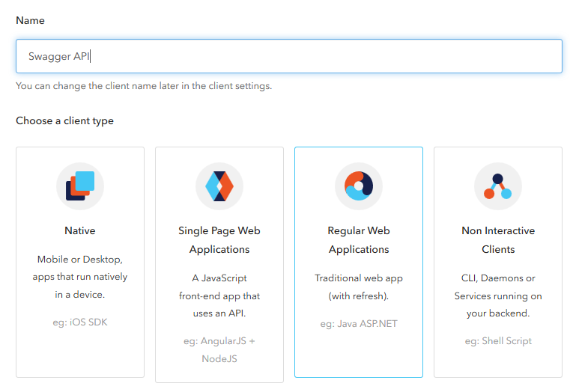This screenshot has width=576, height=392.
Task: Select the Single Page Web Applications icon
Action: pyautogui.click(x=219, y=186)
